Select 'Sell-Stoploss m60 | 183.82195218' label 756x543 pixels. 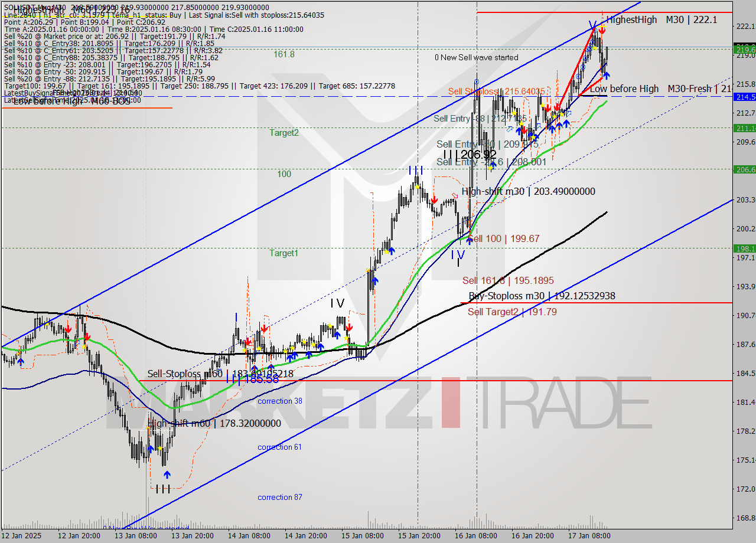coord(220,374)
